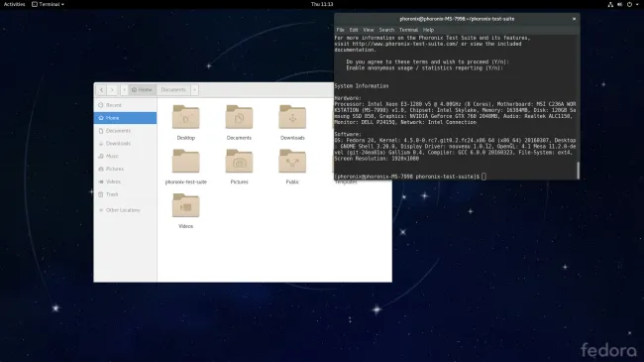Click the Home path bar button
This screenshot has width=644, height=362.
(142, 89)
